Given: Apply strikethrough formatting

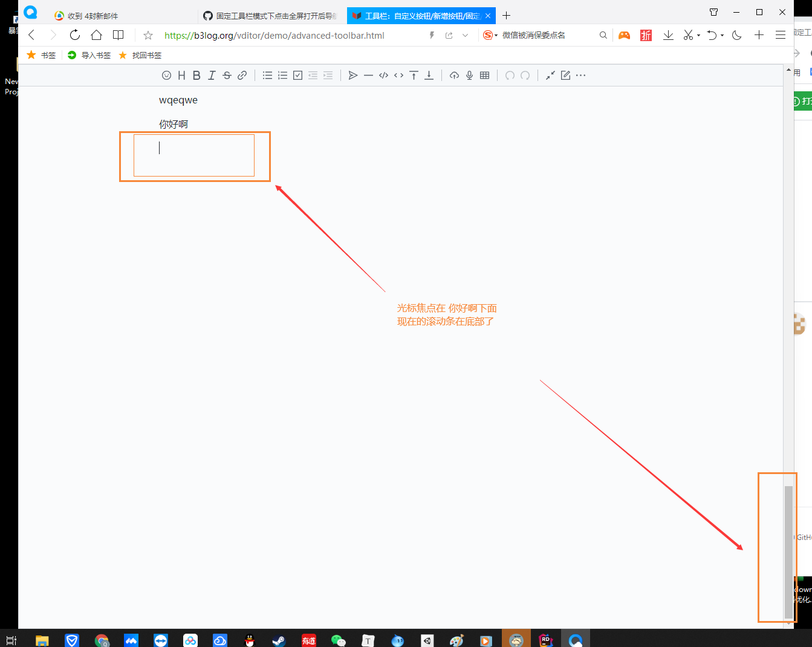Looking at the screenshot, I should click(227, 75).
